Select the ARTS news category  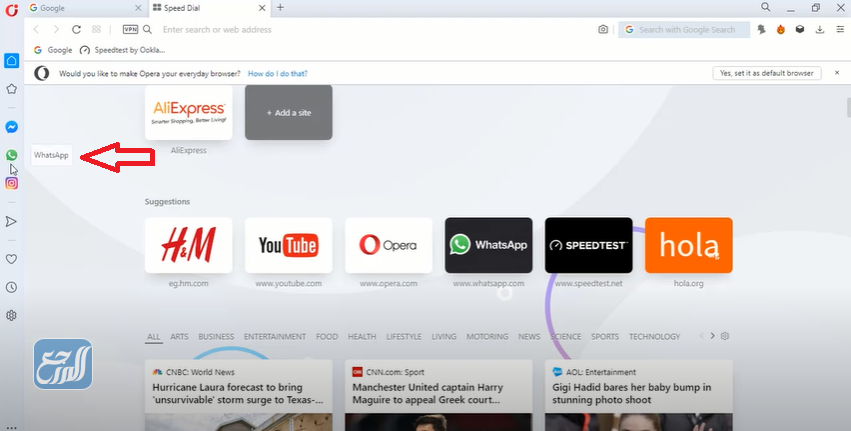179,337
